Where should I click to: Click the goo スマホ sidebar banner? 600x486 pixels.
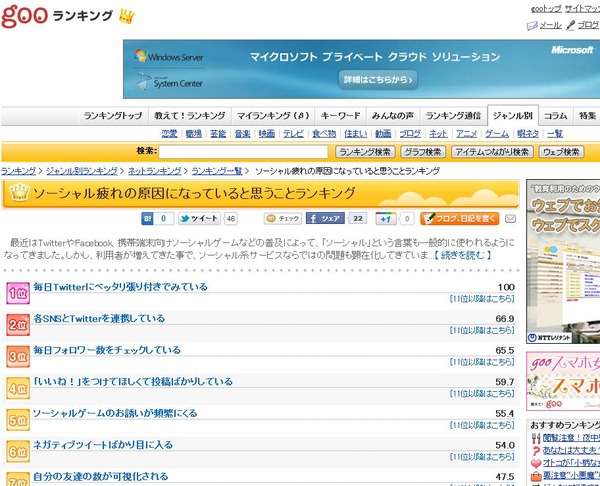(563, 382)
